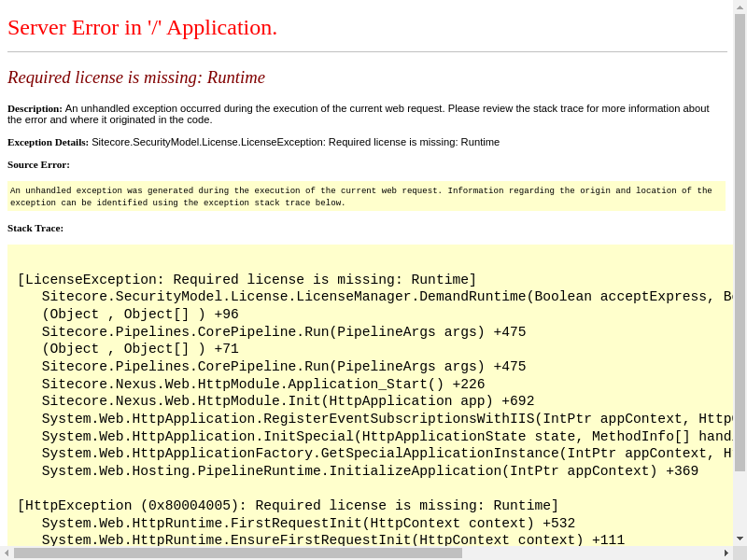Click the horizontal scrollbar left arrow
The image size is (747, 560).
click(7, 553)
